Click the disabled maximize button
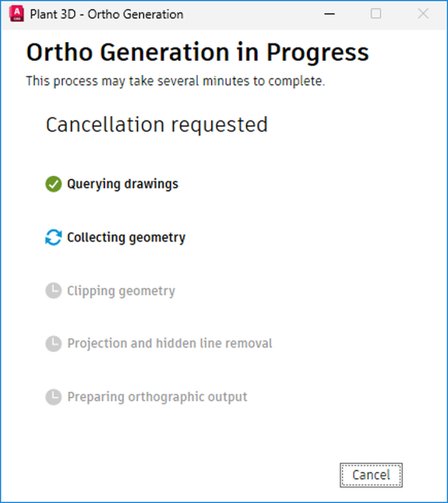The width and height of the screenshot is (448, 503). [x=376, y=14]
